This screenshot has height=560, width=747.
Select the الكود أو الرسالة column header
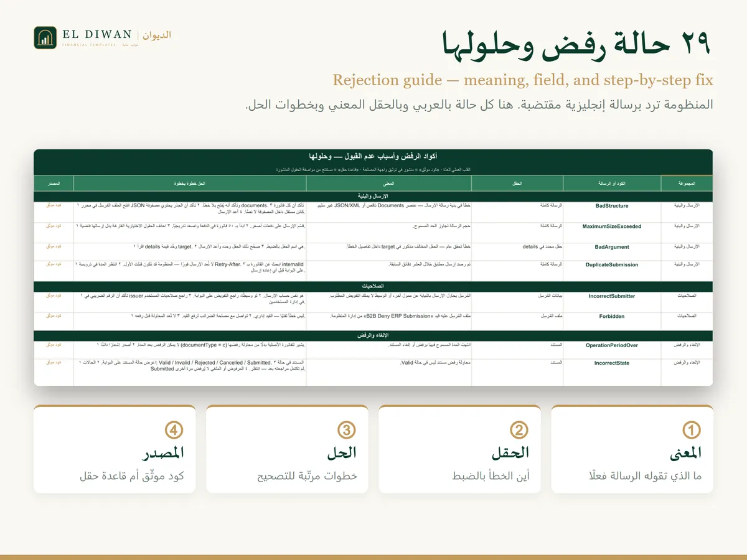(612, 184)
